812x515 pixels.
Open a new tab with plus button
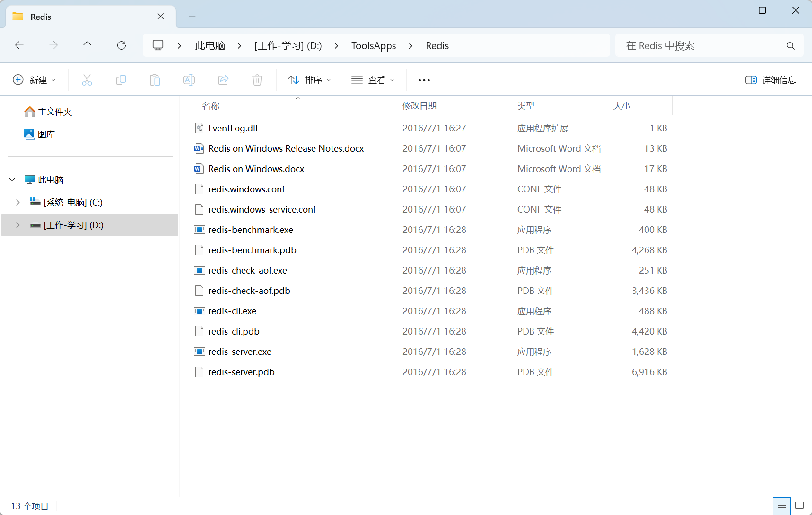point(192,17)
